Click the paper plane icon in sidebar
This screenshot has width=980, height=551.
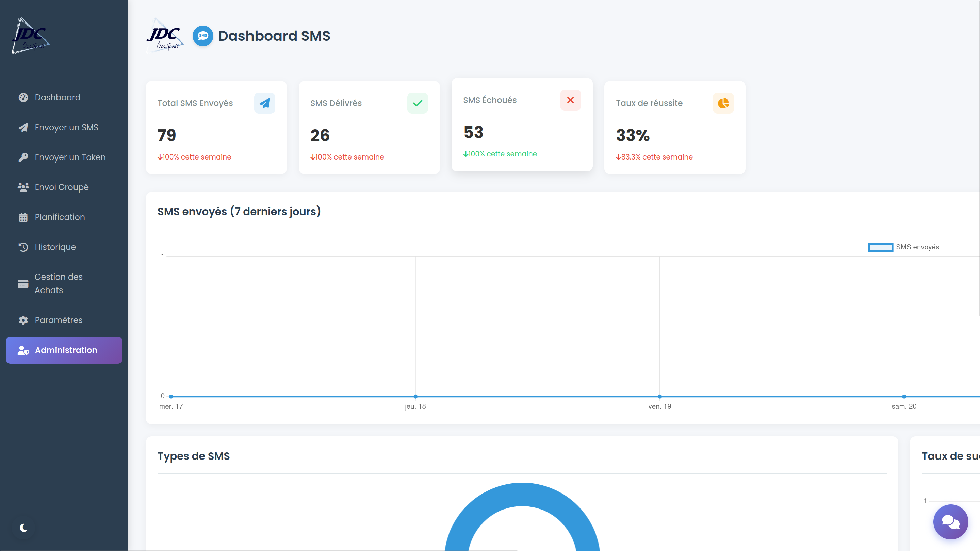pos(23,128)
